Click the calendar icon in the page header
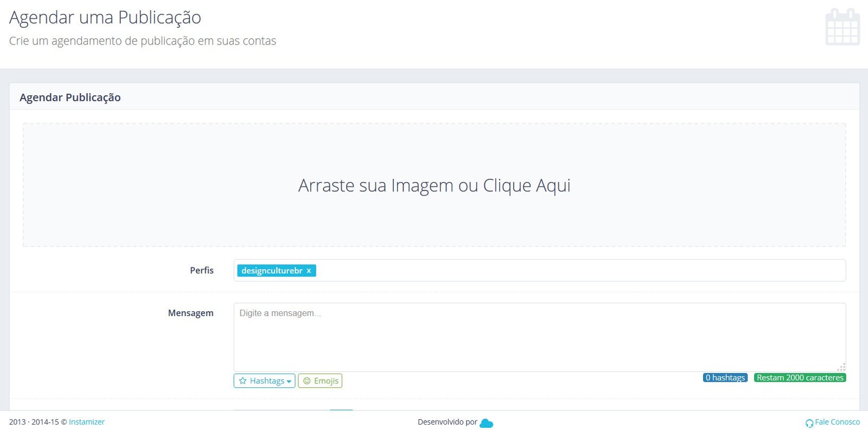 point(842,27)
